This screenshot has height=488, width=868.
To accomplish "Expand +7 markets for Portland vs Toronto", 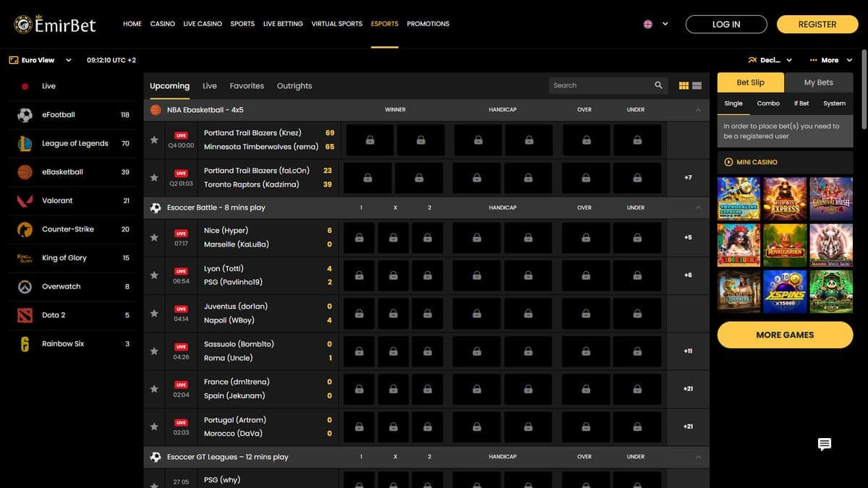I will pos(688,177).
